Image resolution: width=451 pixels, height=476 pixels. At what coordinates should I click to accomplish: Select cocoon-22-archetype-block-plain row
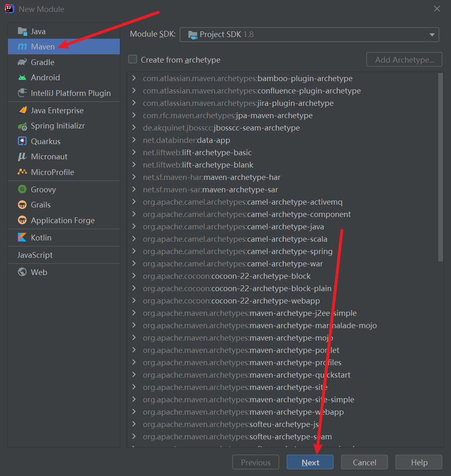[x=283, y=288]
